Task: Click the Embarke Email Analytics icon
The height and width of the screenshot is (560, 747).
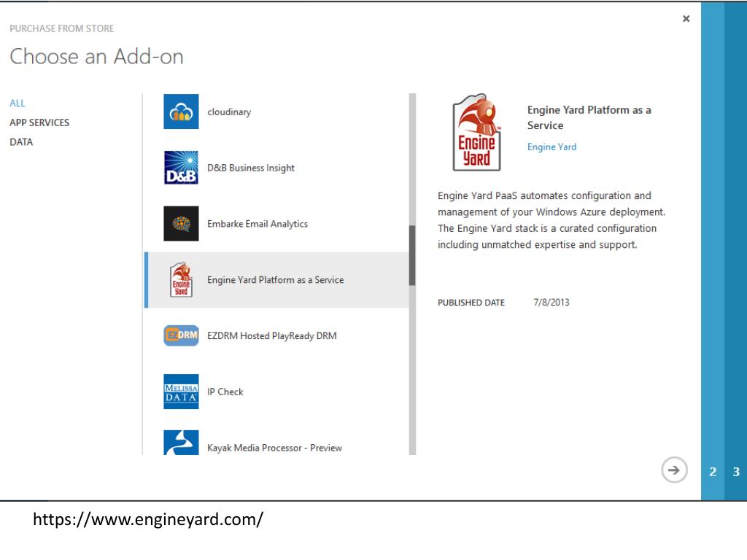Action: (x=181, y=223)
